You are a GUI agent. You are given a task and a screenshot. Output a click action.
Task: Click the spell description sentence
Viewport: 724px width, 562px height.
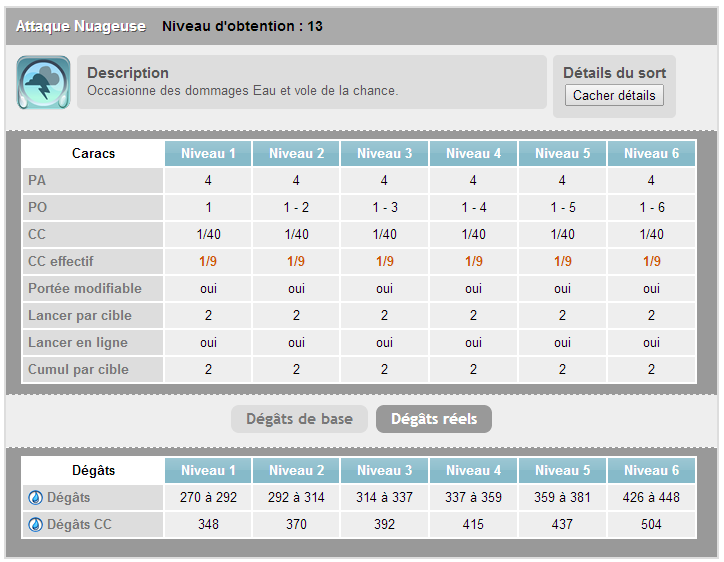coord(242,91)
